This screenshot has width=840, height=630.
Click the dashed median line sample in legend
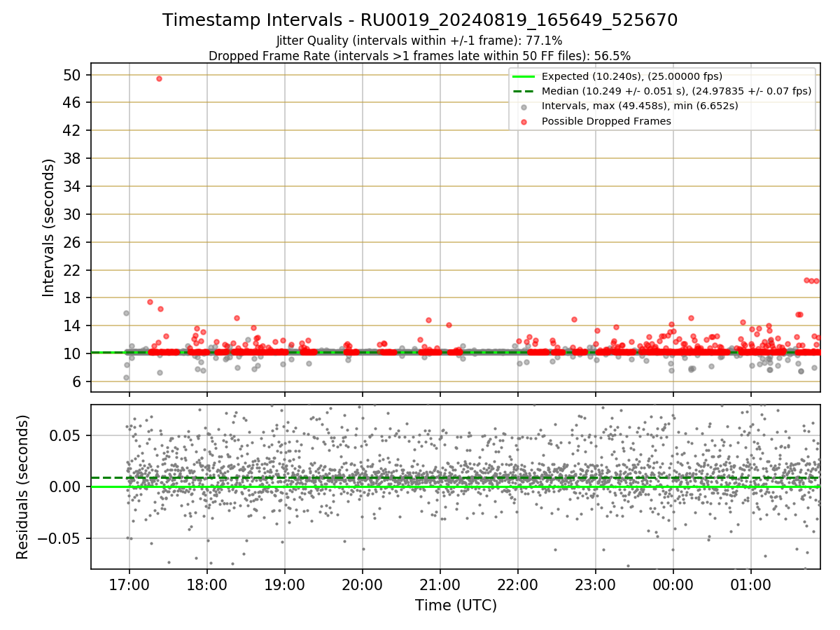click(524, 91)
